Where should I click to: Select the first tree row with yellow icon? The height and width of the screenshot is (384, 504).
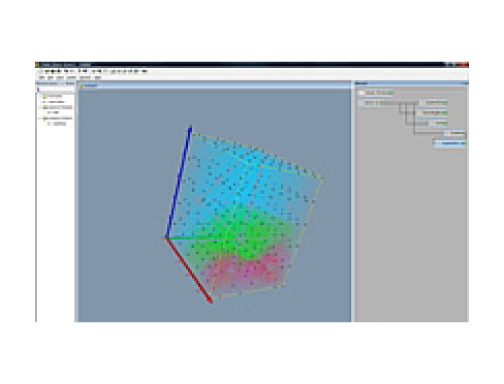pos(53,96)
